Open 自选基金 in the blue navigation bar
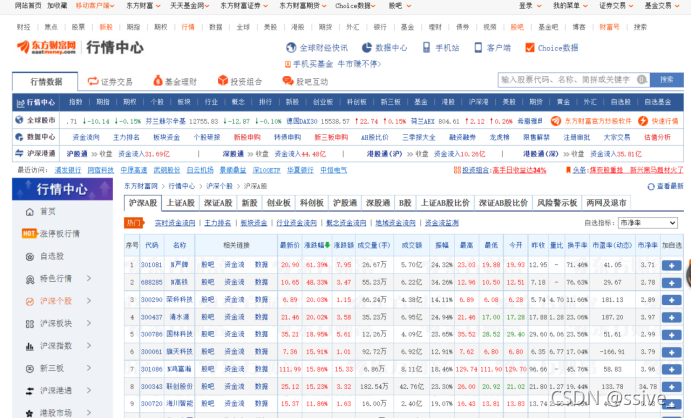Image resolution: width=691 pixels, height=418 pixels. point(658,102)
